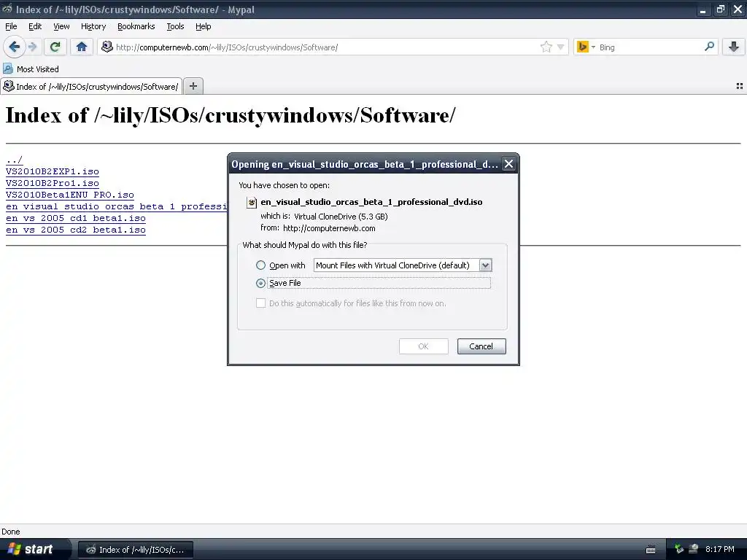Screen dimensions: 747x560
Task: Open the Edit menu
Action: (35, 26)
